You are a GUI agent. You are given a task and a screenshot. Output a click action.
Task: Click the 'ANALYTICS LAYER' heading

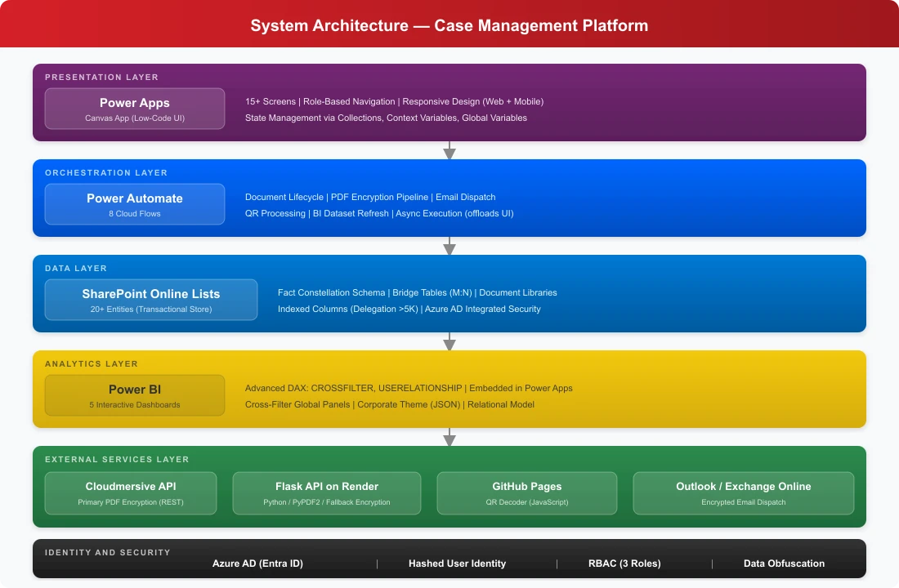92,364
